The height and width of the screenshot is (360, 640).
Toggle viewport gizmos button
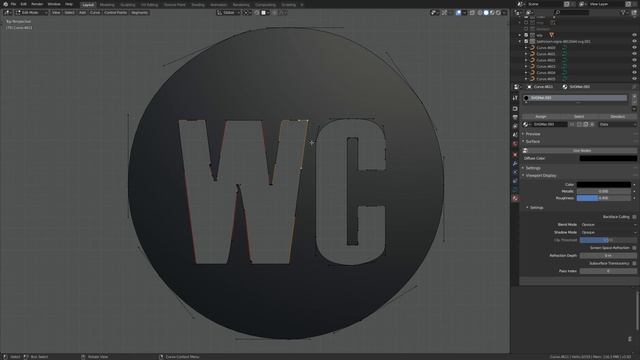[444, 13]
